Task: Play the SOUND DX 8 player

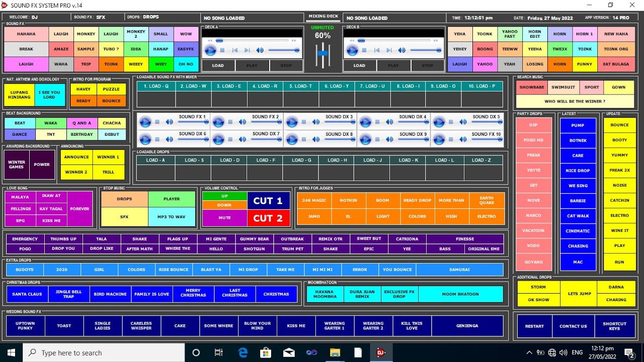Action: click(x=292, y=139)
